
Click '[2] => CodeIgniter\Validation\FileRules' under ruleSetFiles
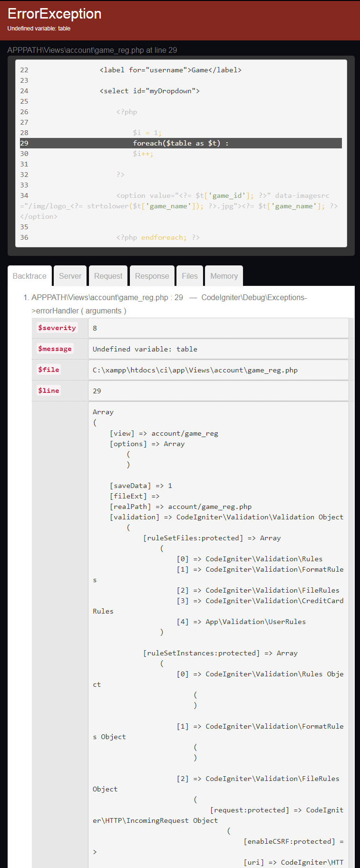click(x=258, y=590)
